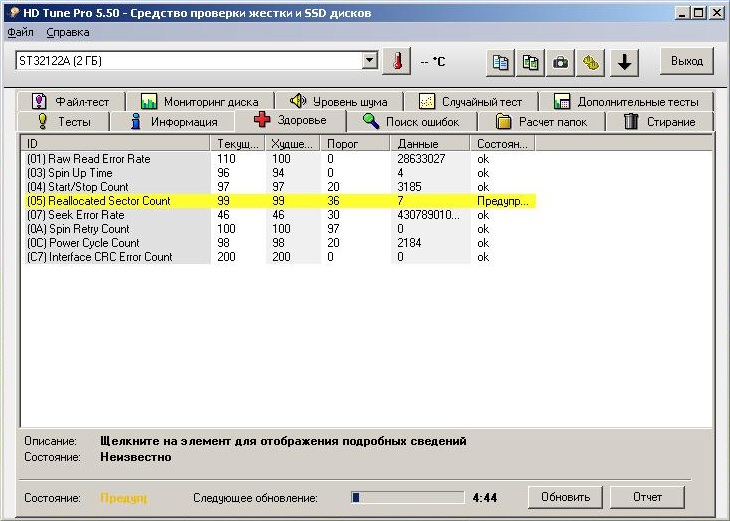Screen dimensions: 730x521
Task: Switch to the Расчет папок tab
Action: point(541,122)
